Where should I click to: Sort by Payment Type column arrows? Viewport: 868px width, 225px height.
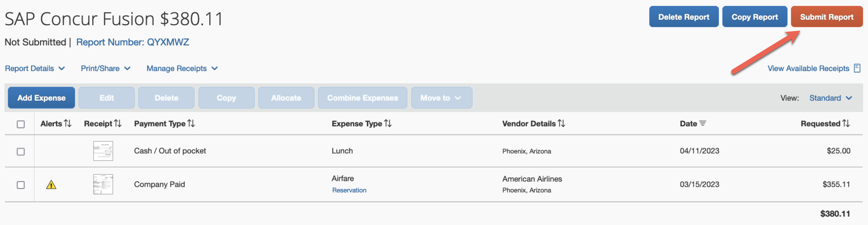point(191,124)
